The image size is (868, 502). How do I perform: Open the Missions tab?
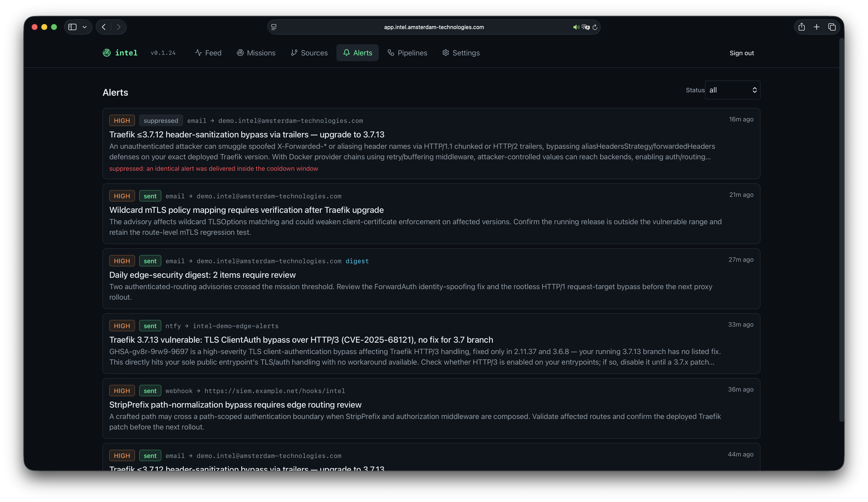click(256, 53)
